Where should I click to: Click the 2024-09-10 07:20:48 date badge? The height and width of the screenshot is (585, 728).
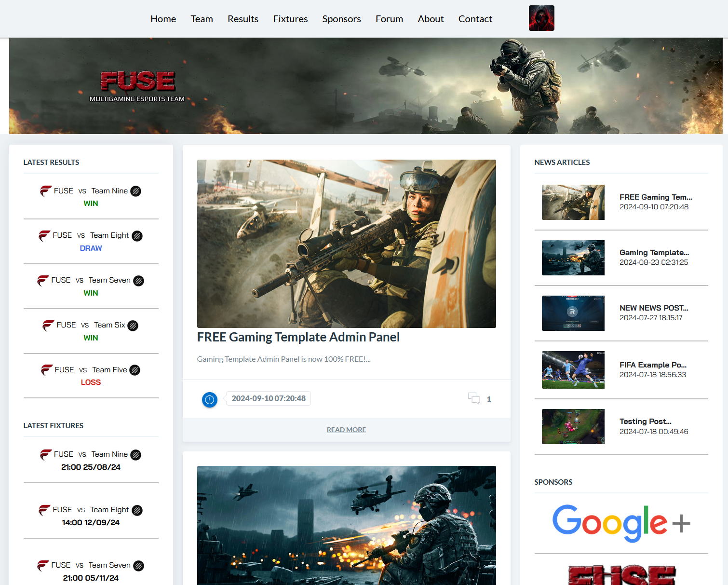(269, 398)
